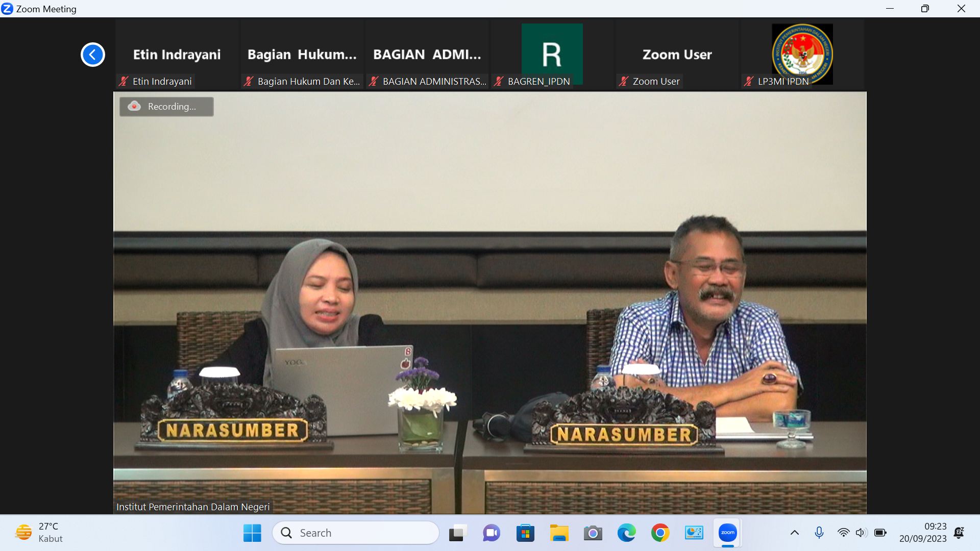Select the Zoom User participant thumbnail
The height and width of the screenshot is (551, 980).
[677, 55]
